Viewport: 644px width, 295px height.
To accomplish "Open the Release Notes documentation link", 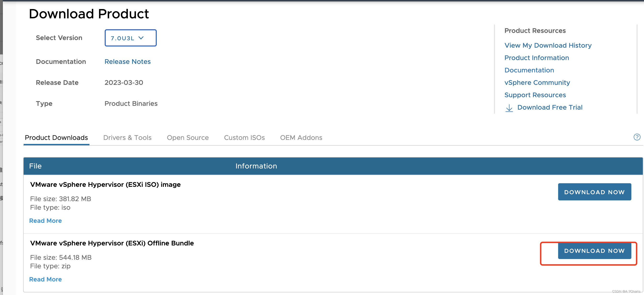I will point(128,61).
